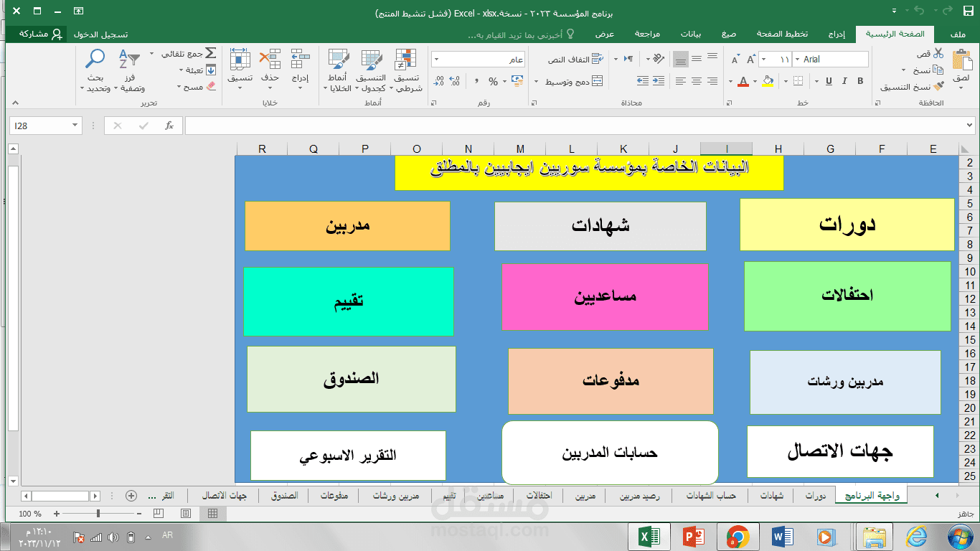Open the شهادات sheet tab
The image size is (980, 551).
coord(772,496)
